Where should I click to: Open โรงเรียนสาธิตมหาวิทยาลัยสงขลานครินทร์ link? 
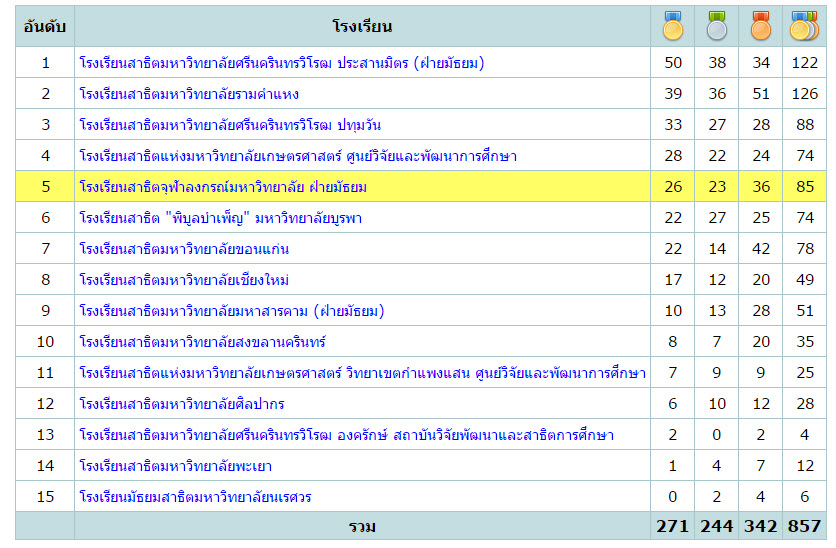click(x=202, y=341)
